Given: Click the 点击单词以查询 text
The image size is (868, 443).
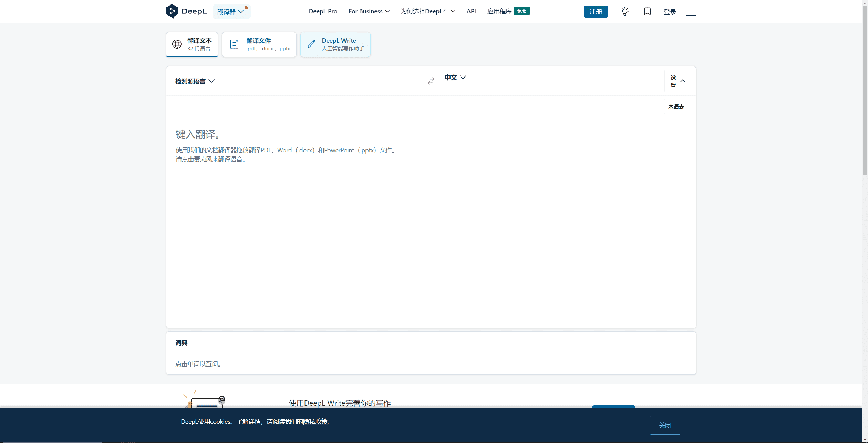Looking at the screenshot, I should [198, 364].
